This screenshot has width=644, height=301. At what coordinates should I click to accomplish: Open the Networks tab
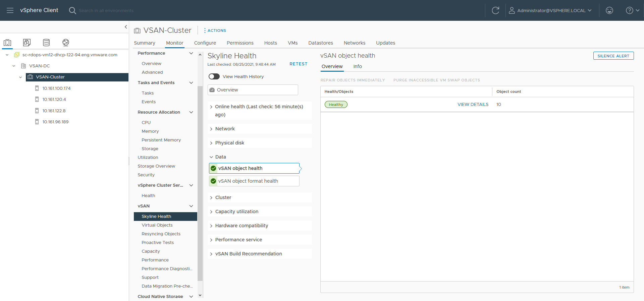click(355, 43)
